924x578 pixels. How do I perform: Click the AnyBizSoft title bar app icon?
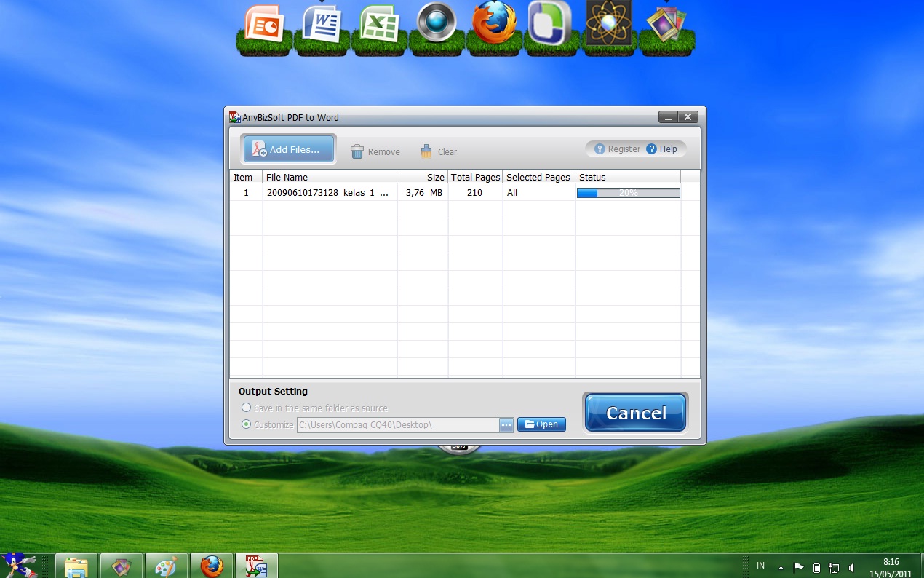pos(235,117)
